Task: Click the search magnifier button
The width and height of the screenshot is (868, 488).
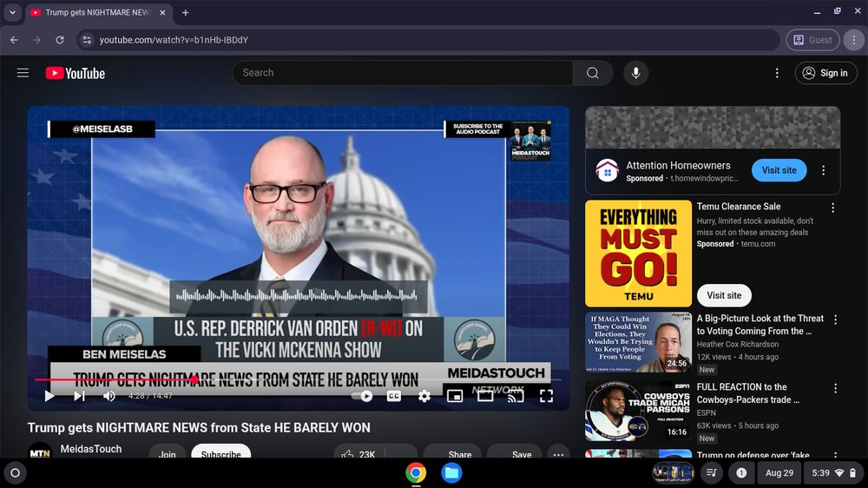Action: 592,73
